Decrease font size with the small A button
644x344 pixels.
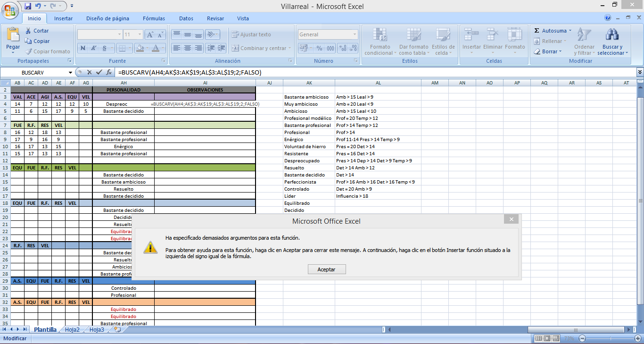162,34
